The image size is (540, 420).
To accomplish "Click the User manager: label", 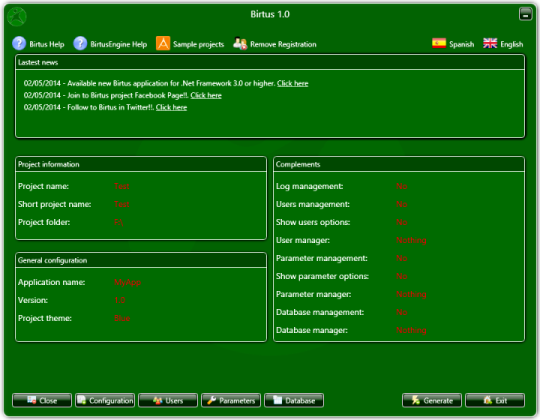I will coord(303,240).
